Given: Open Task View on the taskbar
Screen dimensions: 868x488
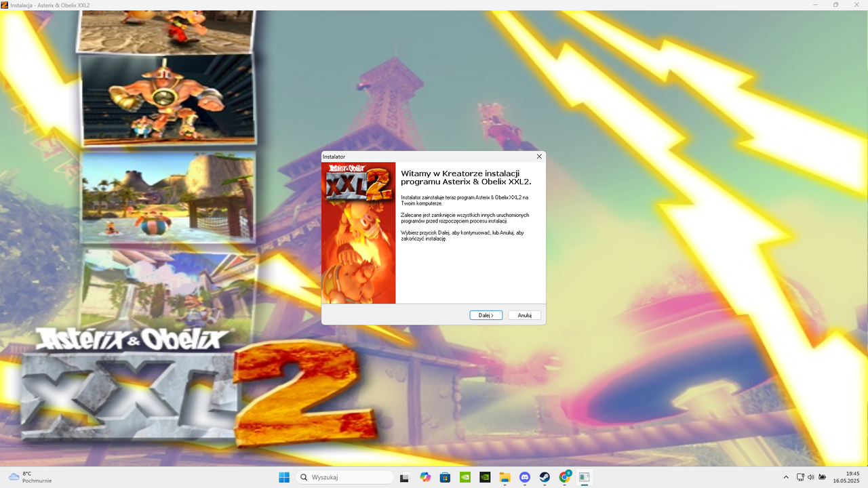Looking at the screenshot, I should [405, 477].
